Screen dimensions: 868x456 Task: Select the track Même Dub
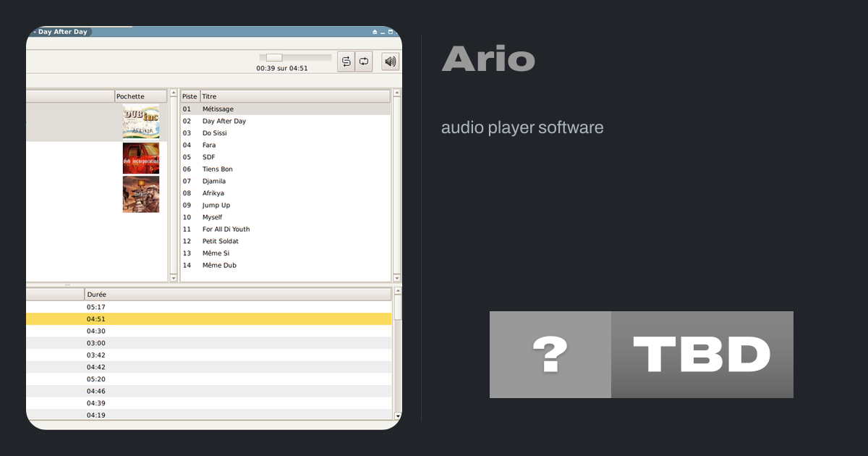(x=219, y=265)
